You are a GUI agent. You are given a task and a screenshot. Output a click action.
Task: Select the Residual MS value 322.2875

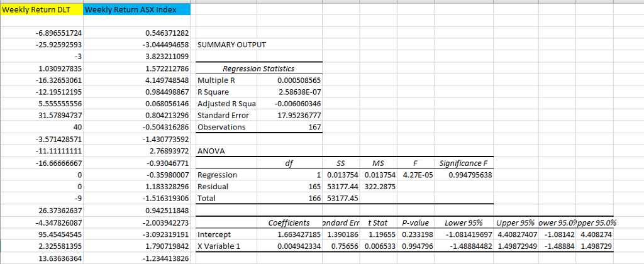point(380,187)
